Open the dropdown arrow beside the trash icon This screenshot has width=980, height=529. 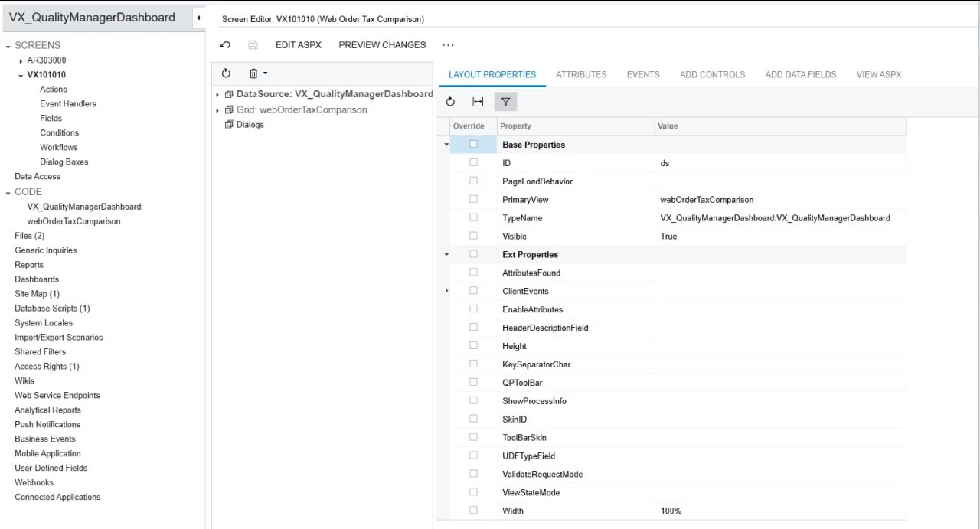click(264, 73)
